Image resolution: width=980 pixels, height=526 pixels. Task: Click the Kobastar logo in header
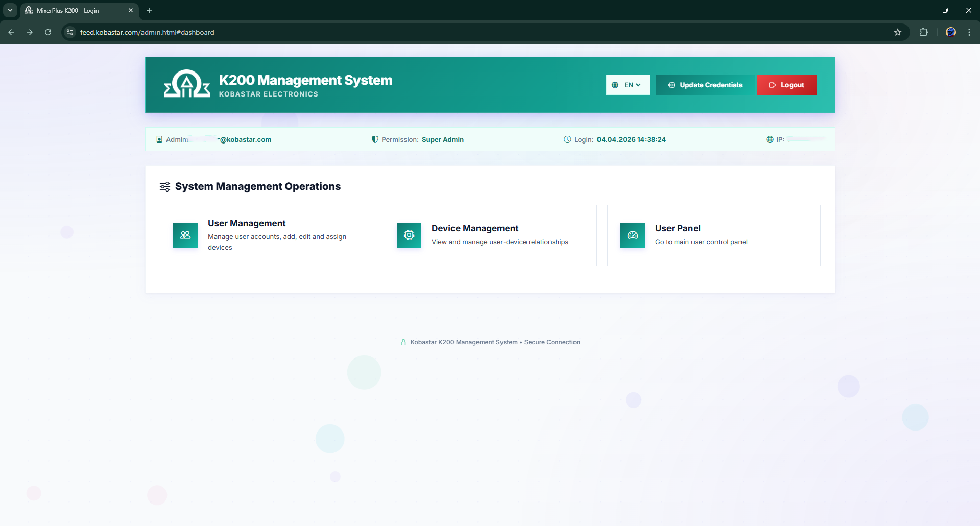click(x=186, y=84)
